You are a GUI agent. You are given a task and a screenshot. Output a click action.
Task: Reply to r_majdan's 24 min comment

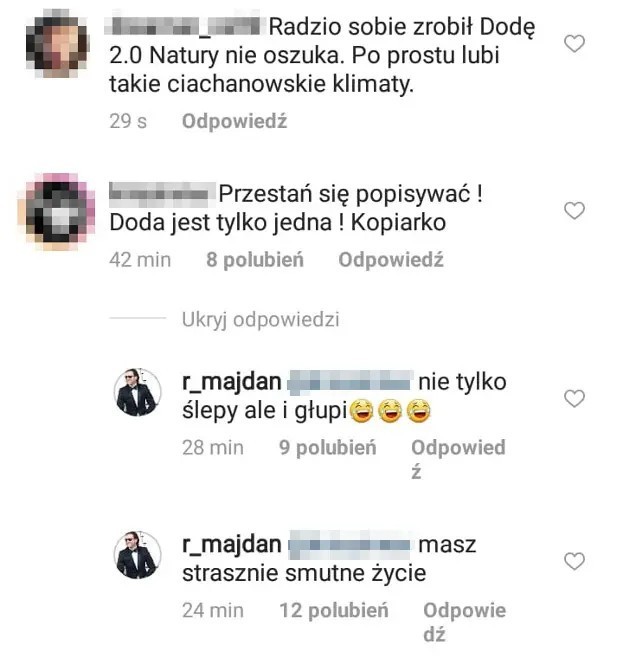coord(464,622)
